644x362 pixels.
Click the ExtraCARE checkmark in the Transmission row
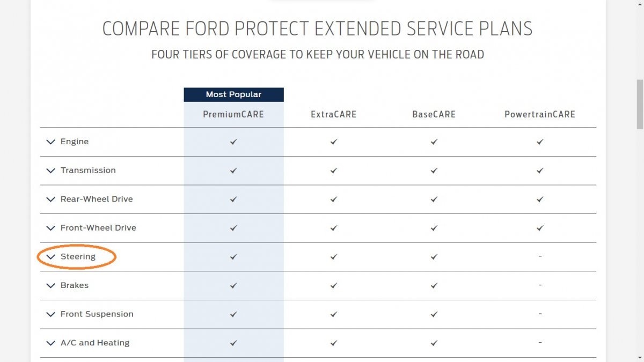click(333, 171)
